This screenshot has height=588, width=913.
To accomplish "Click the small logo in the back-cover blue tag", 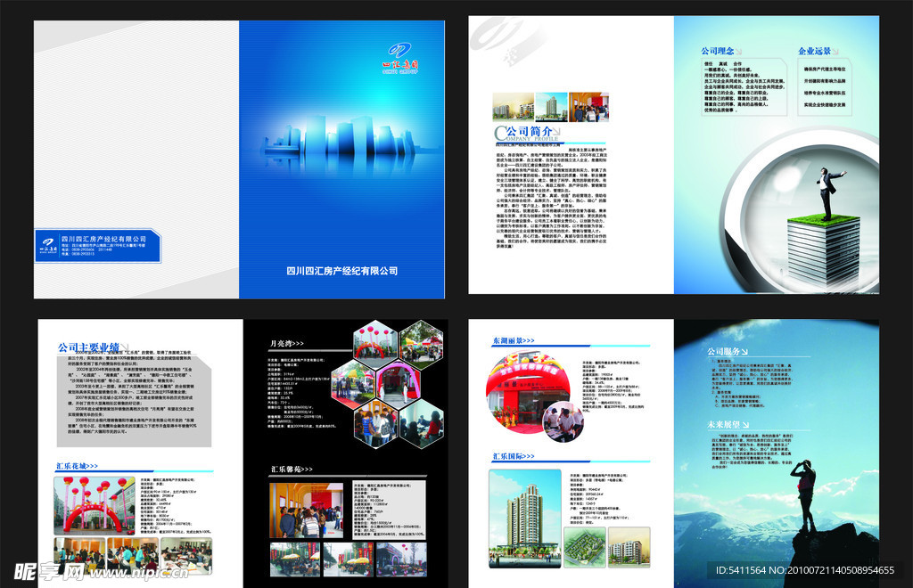I will [48, 244].
